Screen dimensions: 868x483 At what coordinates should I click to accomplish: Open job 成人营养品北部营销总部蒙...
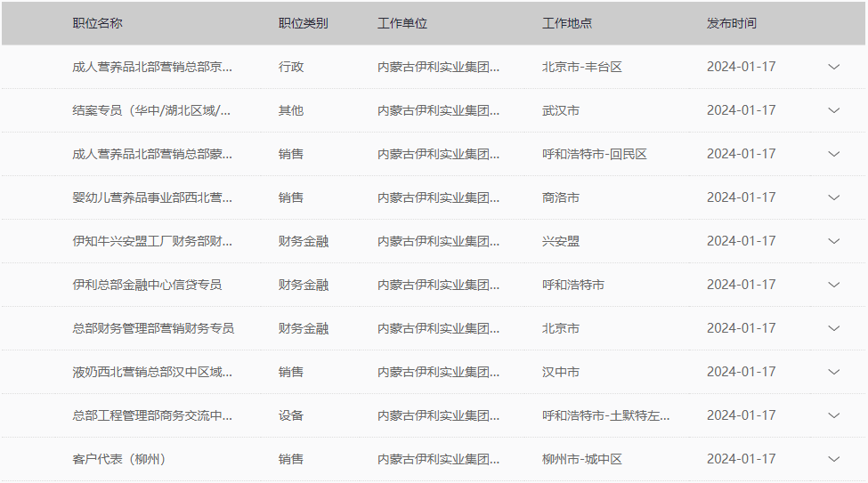152,154
